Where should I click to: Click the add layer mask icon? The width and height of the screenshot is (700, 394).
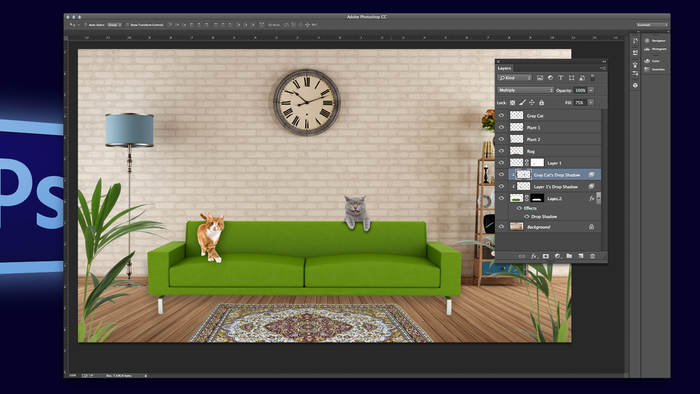[x=546, y=256]
